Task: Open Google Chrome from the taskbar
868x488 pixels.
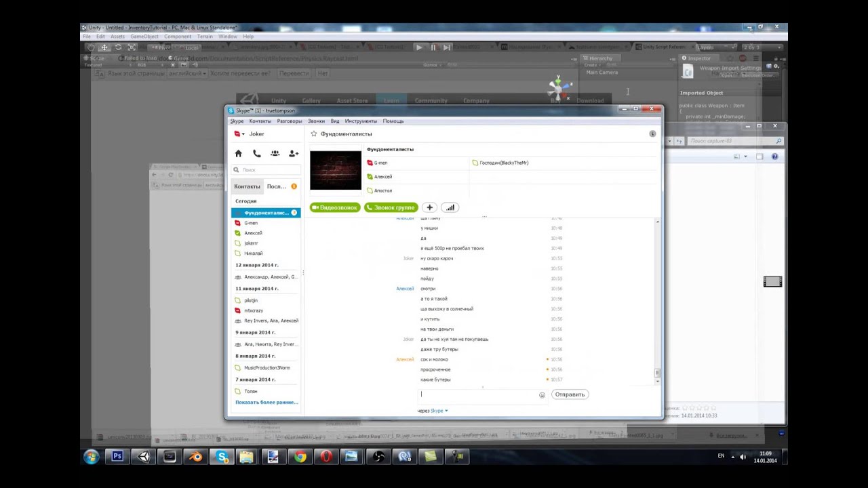Action: coord(300,457)
